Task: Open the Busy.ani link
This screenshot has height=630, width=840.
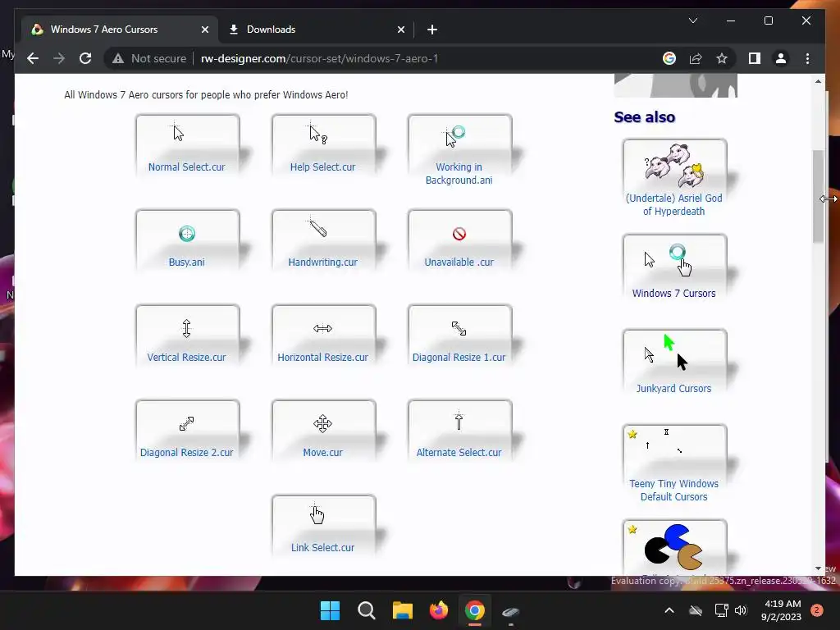Action: point(186,262)
